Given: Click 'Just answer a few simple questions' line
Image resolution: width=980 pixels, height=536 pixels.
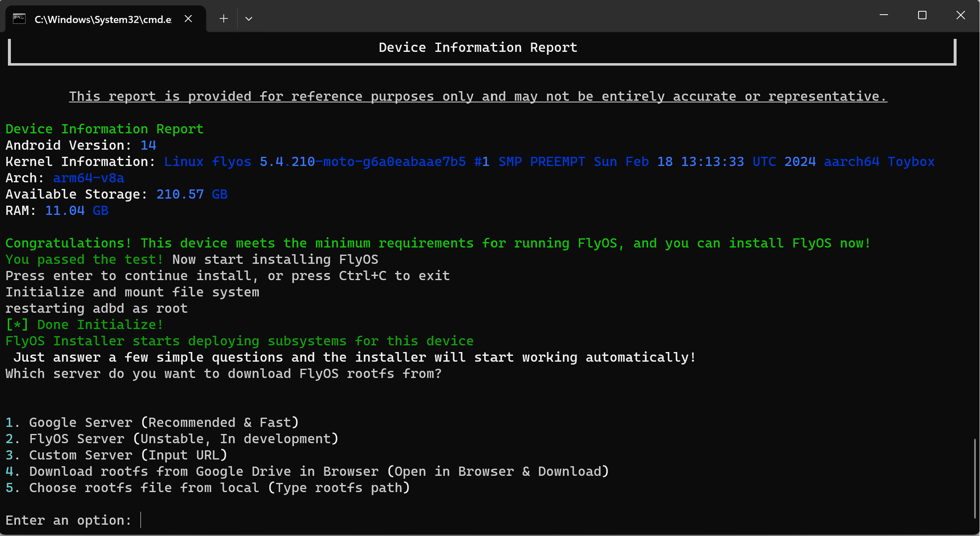Looking at the screenshot, I should [x=355, y=357].
